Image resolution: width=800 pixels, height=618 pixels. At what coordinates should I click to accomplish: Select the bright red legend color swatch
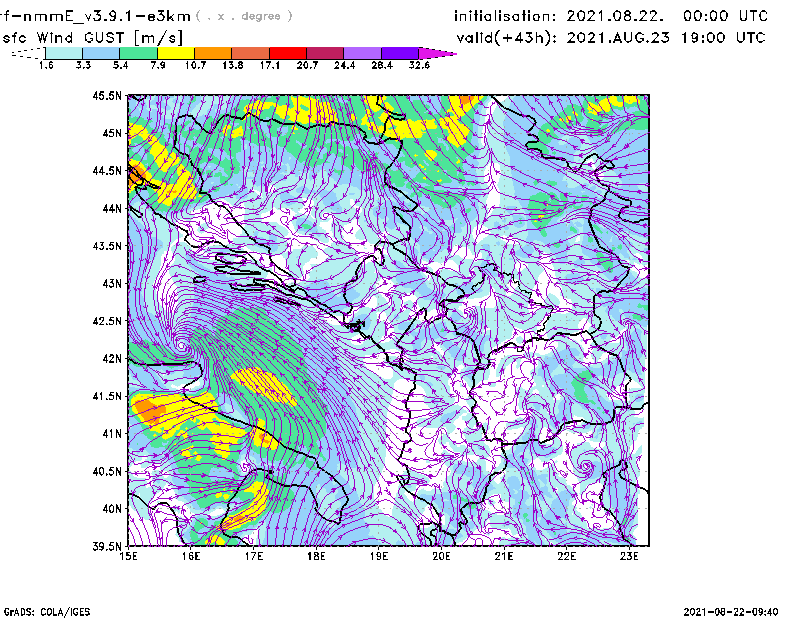point(287,53)
